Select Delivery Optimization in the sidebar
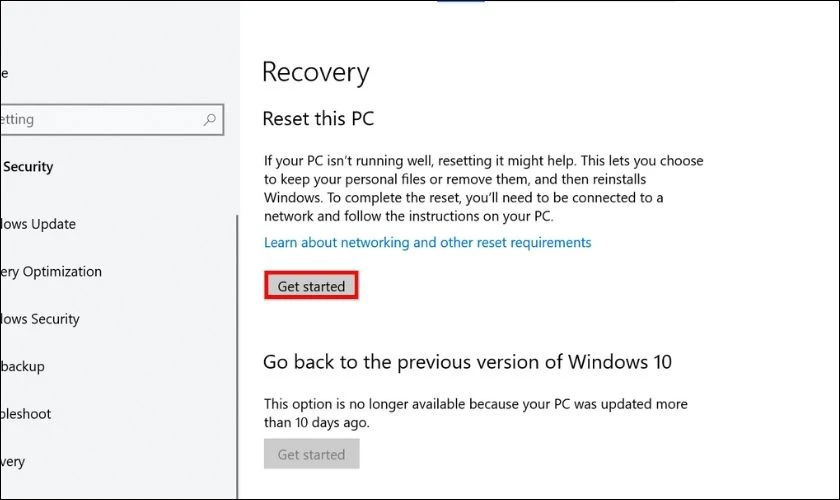The height and width of the screenshot is (500, 840). (51, 272)
